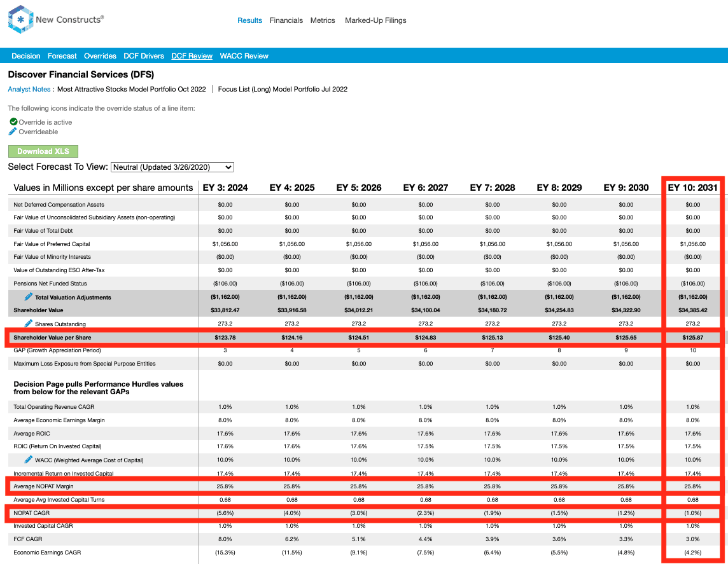The height and width of the screenshot is (564, 728).
Task: Switch to the Decision tab
Action: point(26,56)
